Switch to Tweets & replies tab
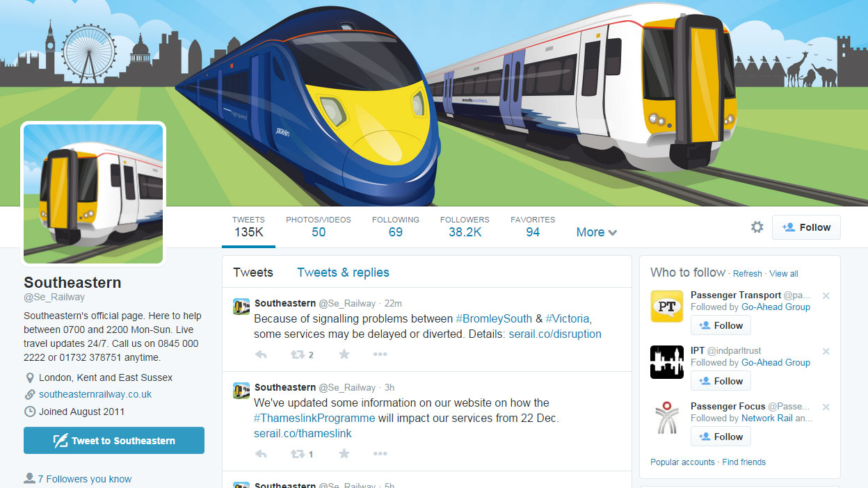 (343, 273)
